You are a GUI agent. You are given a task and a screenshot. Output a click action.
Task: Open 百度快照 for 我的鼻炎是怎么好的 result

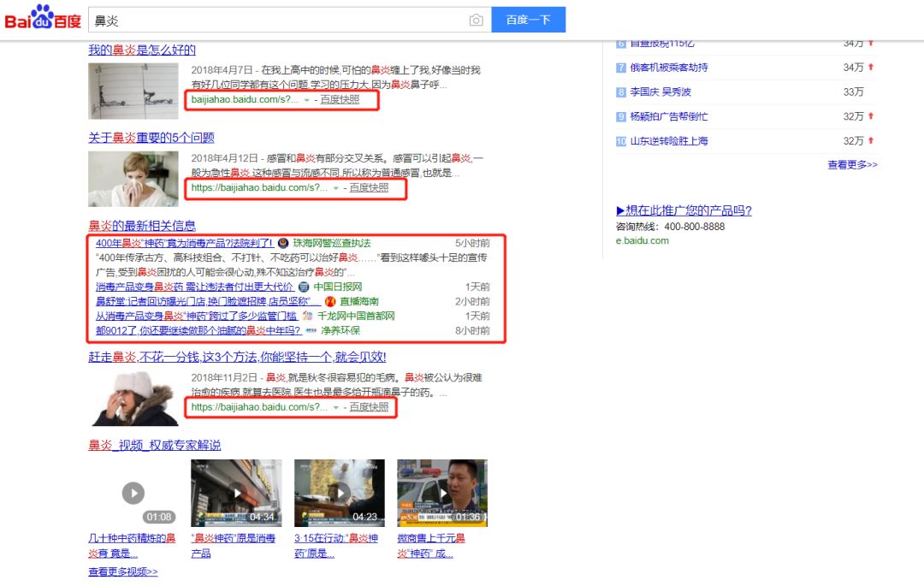click(340, 99)
